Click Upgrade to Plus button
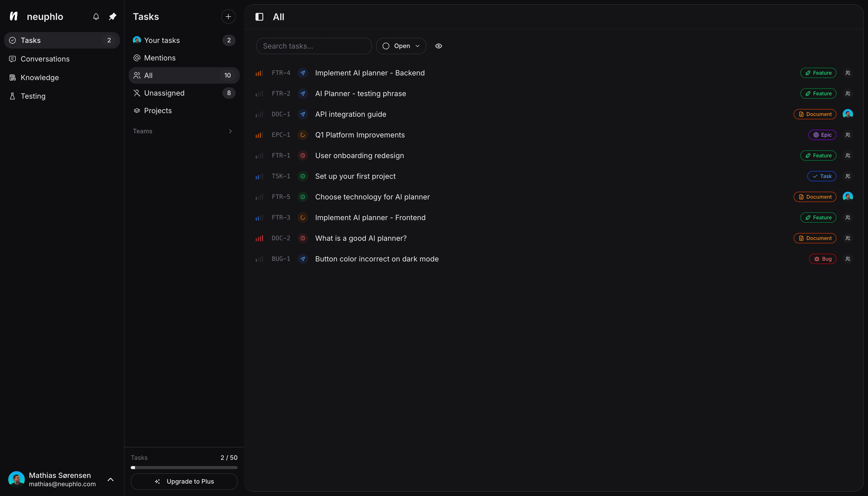Viewport: 868px width, 496px height. tap(184, 481)
